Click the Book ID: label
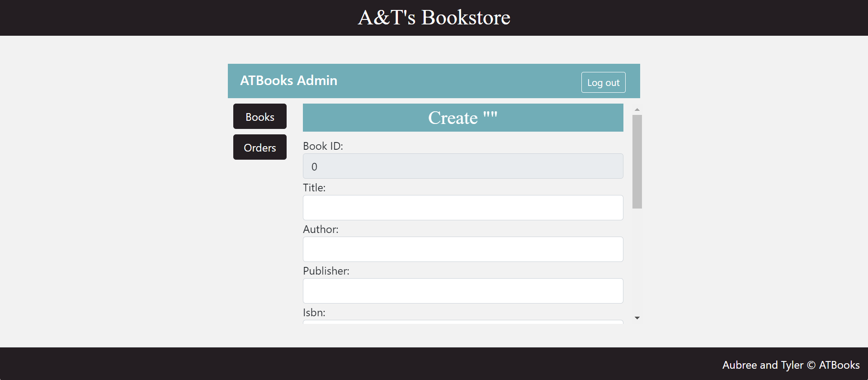Image resolution: width=868 pixels, height=380 pixels. tap(323, 146)
